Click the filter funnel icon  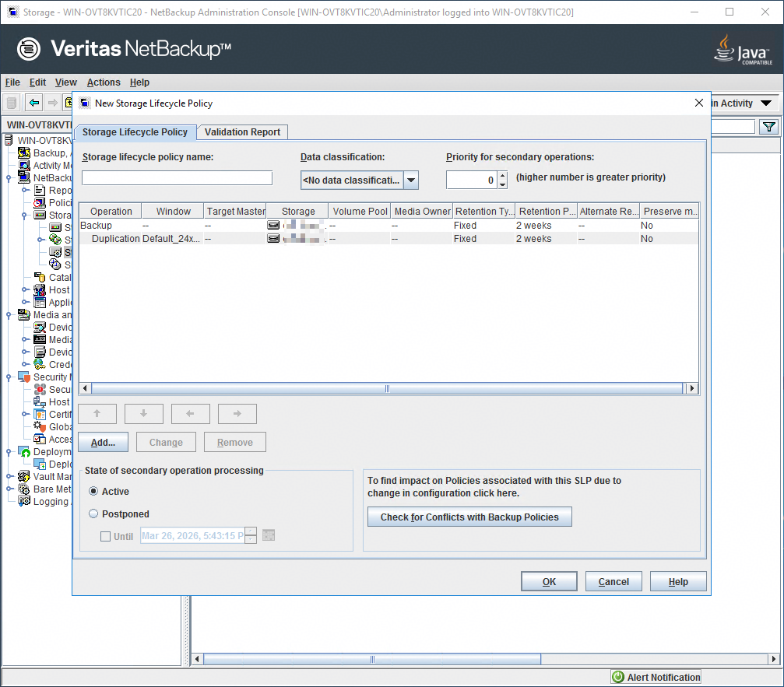coord(768,127)
